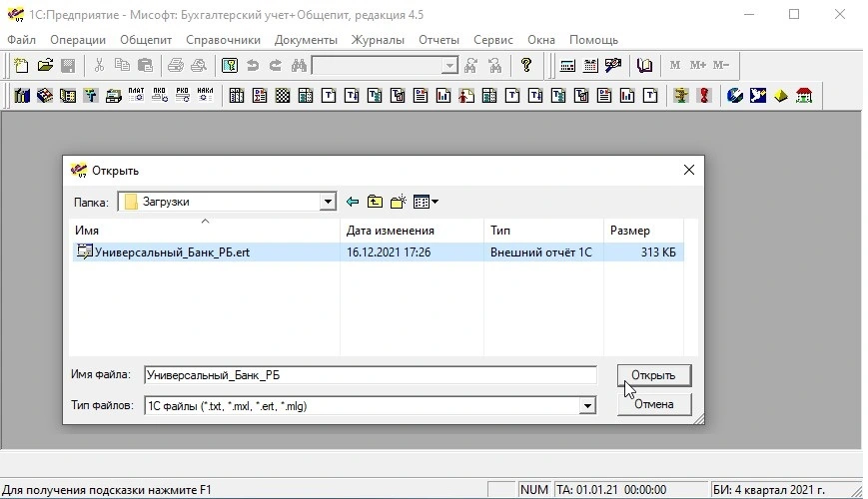868x499 pixels.
Task: Create a new folder in the dialog
Action: pos(398,202)
